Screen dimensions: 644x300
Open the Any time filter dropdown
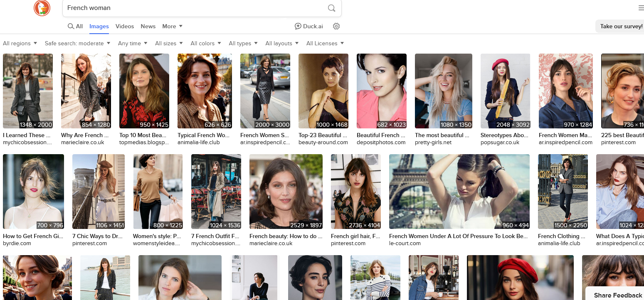pos(133,43)
